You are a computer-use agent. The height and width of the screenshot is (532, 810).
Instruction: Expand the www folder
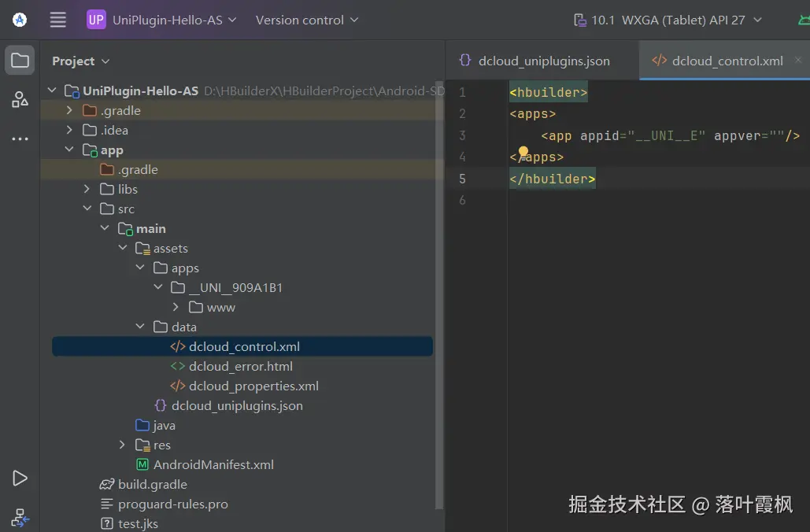[x=176, y=307]
